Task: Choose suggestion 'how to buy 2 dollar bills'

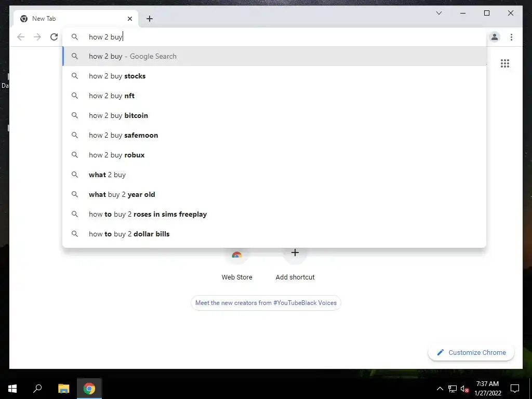Action: tap(274, 234)
